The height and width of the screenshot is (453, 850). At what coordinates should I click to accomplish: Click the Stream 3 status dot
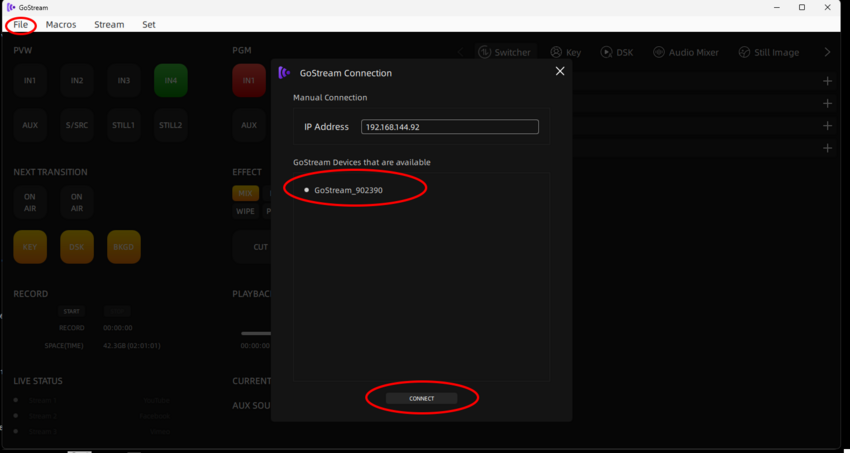click(x=16, y=431)
